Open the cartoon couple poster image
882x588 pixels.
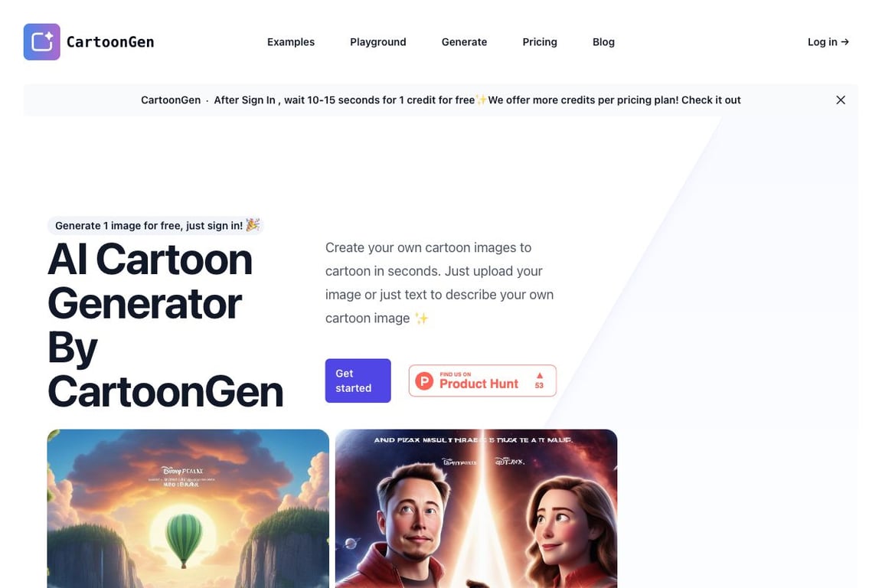pos(476,508)
